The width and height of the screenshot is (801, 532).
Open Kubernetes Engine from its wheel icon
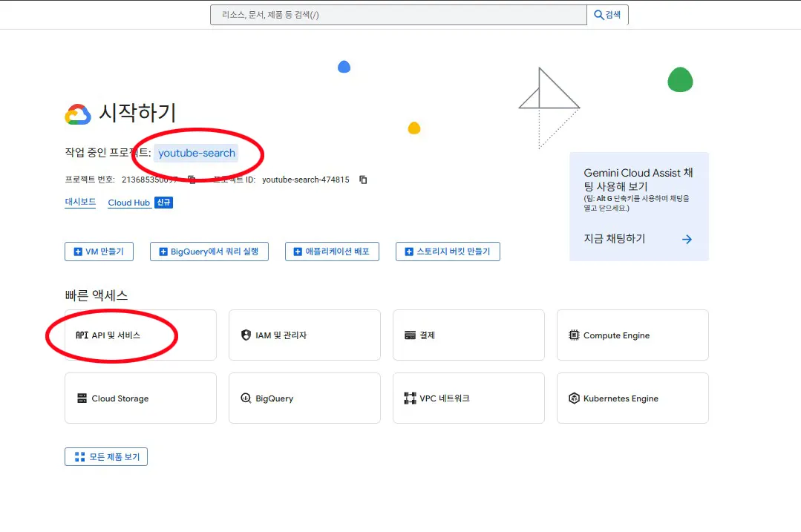coord(574,398)
